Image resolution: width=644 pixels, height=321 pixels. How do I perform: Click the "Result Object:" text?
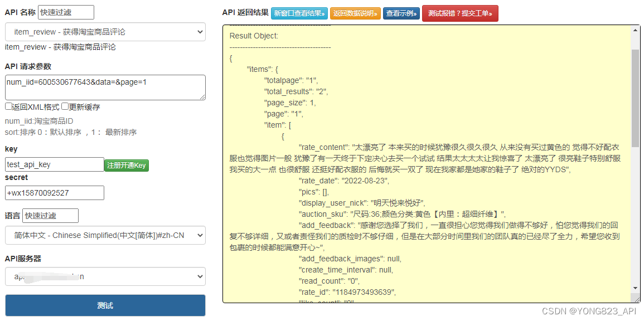pos(254,36)
